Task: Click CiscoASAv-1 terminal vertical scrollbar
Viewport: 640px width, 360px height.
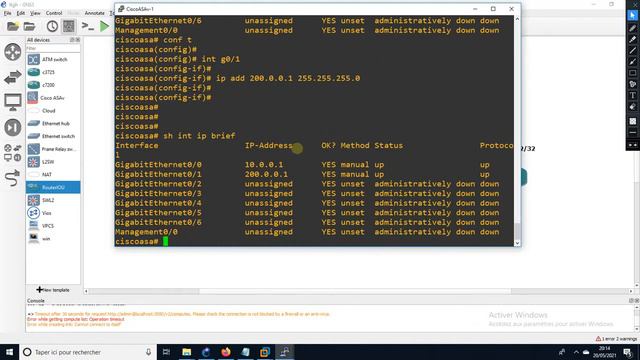Action: [x=517, y=131]
